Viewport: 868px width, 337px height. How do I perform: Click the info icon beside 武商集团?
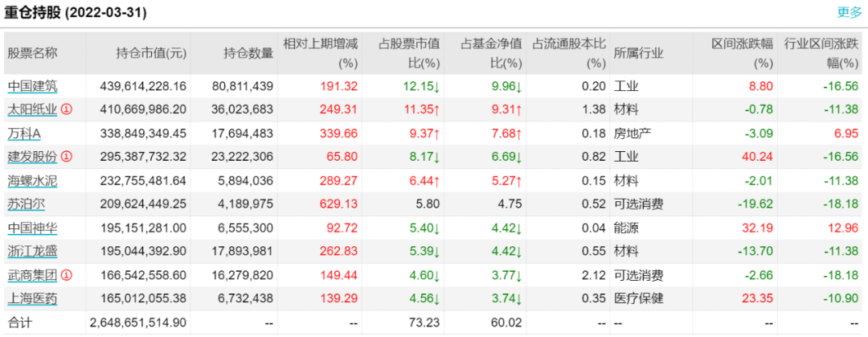pyautogui.click(x=67, y=275)
